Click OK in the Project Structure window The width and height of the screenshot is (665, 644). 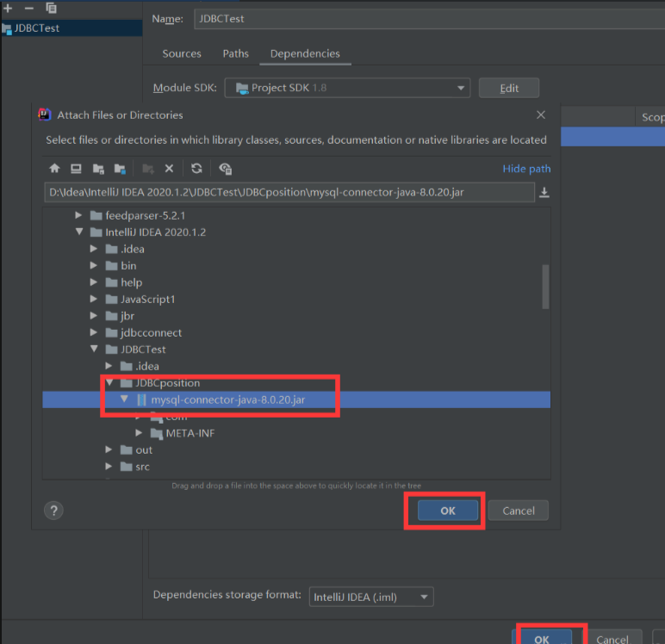[x=542, y=637]
